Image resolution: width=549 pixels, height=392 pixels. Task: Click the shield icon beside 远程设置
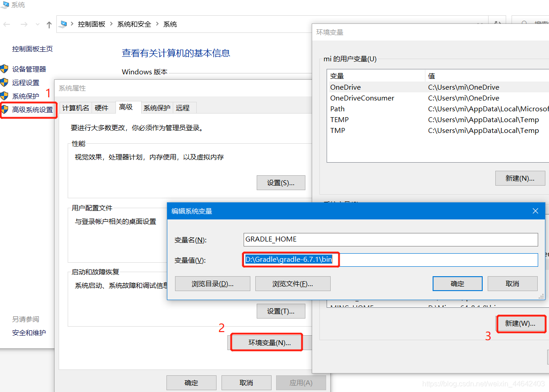(x=5, y=83)
